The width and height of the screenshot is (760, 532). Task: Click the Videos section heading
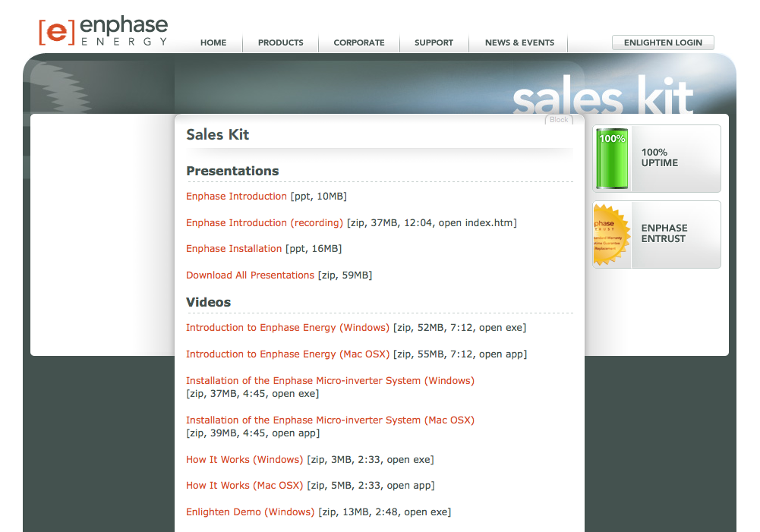tap(209, 302)
